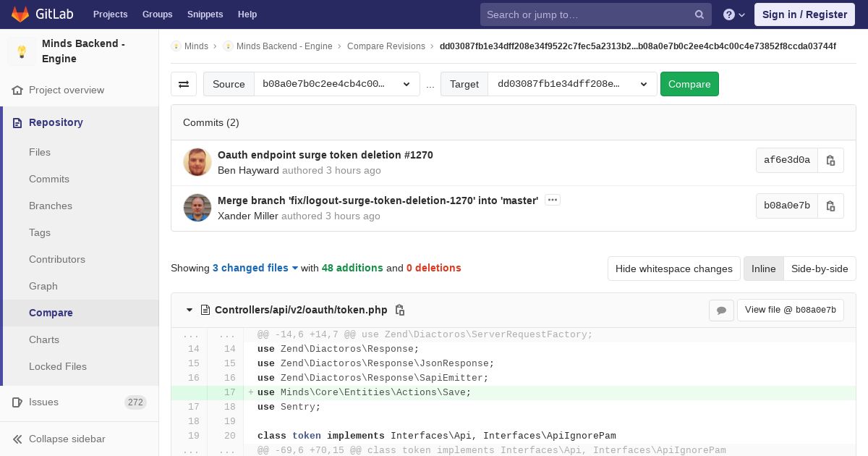Click the search magnifier icon
868x456 pixels.
click(x=699, y=14)
